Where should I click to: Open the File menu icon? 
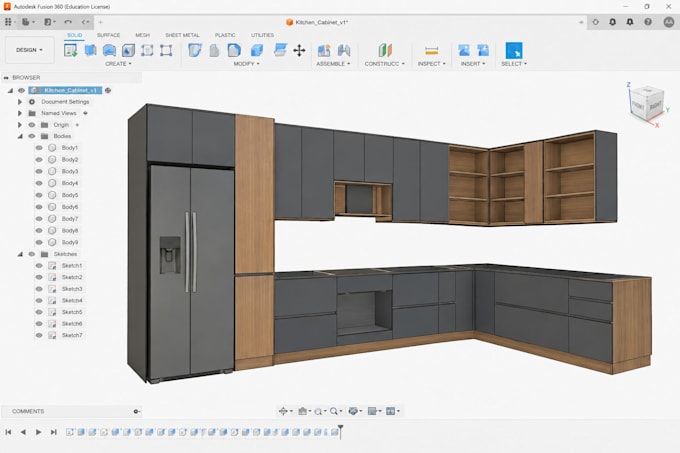(x=26, y=22)
